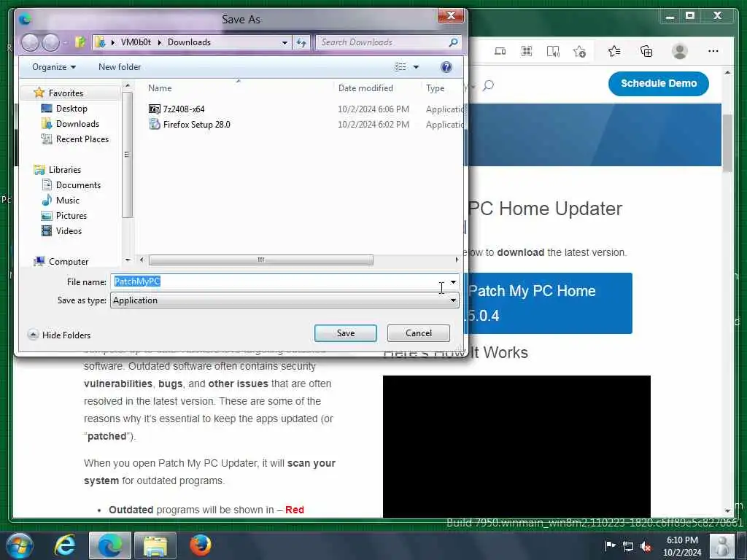Open Recent Places in navigation pane
This screenshot has width=747, height=560.
click(x=82, y=139)
